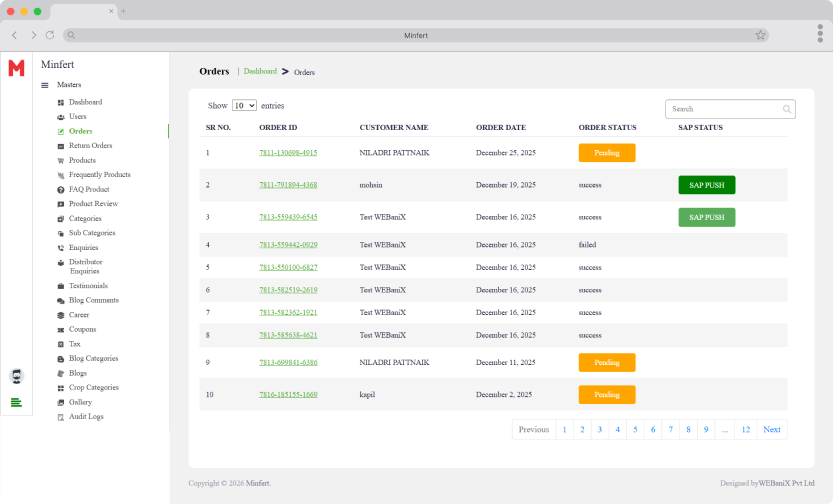Click into the Search input field

[x=724, y=109]
